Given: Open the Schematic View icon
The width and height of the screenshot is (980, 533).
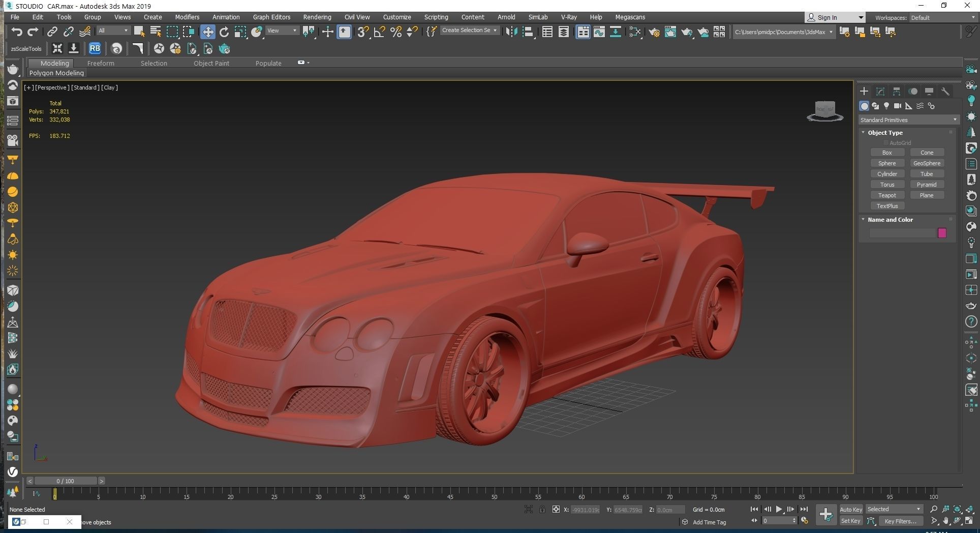Looking at the screenshot, I should 616,32.
